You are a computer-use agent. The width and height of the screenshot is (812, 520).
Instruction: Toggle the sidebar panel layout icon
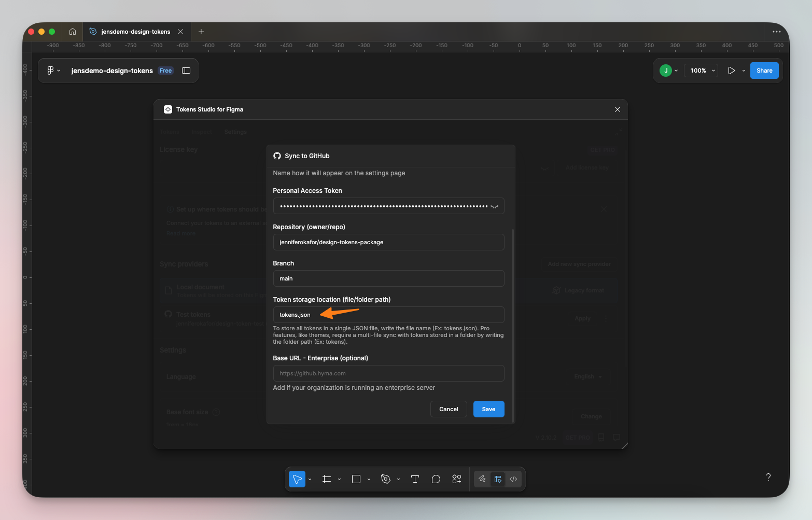pos(186,71)
